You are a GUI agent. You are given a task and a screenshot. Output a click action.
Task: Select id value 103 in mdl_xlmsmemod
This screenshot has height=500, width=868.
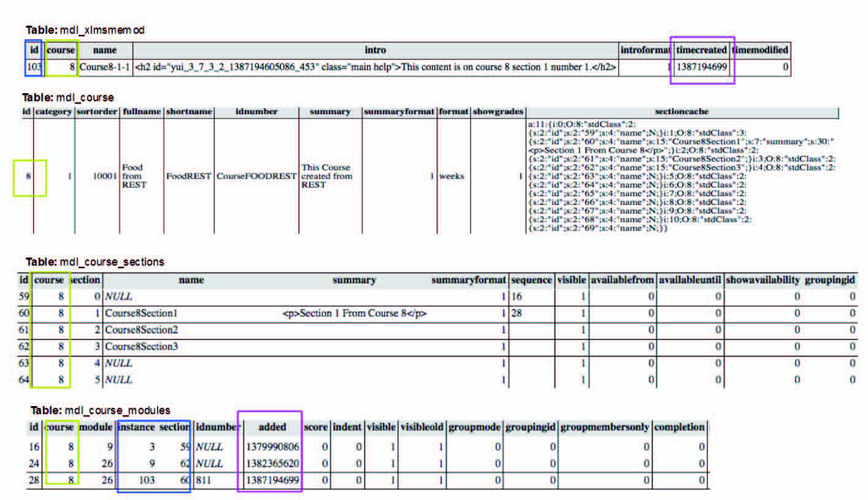[34, 66]
